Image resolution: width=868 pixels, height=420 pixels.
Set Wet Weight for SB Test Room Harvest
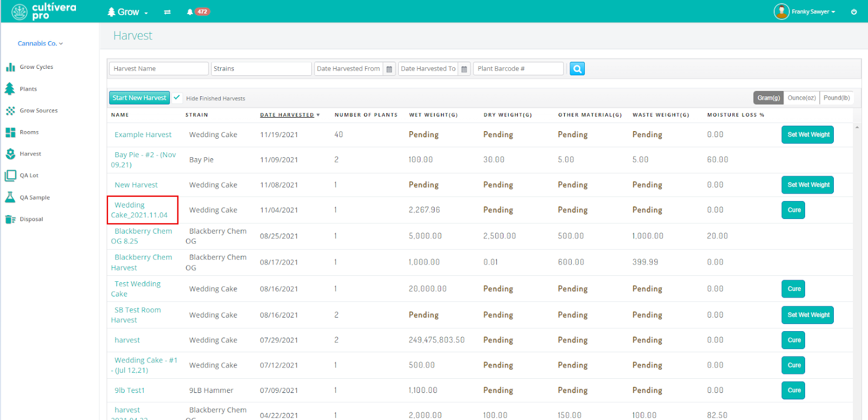coord(808,315)
